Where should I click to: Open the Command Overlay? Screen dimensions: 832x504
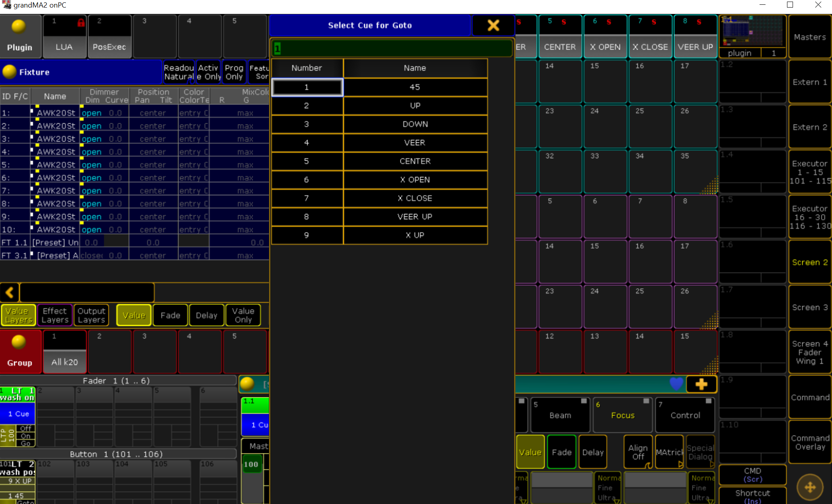pos(810,442)
